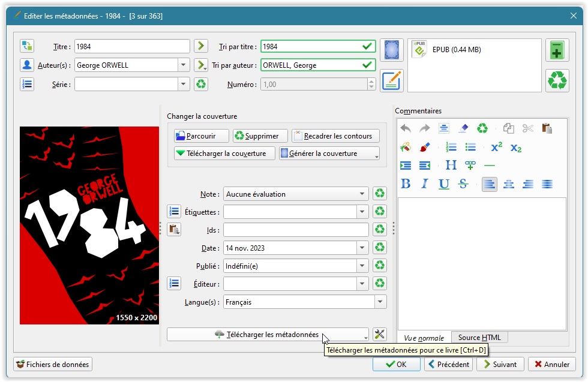Toggle bold formatting in comments
Screen dimensions: 588x382
pyautogui.click(x=406, y=184)
